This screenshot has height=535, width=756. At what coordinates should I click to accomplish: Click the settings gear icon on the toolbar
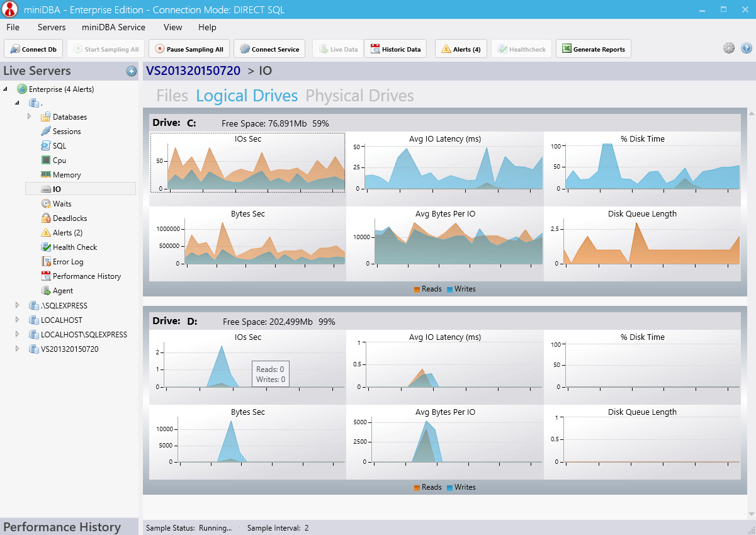[729, 48]
